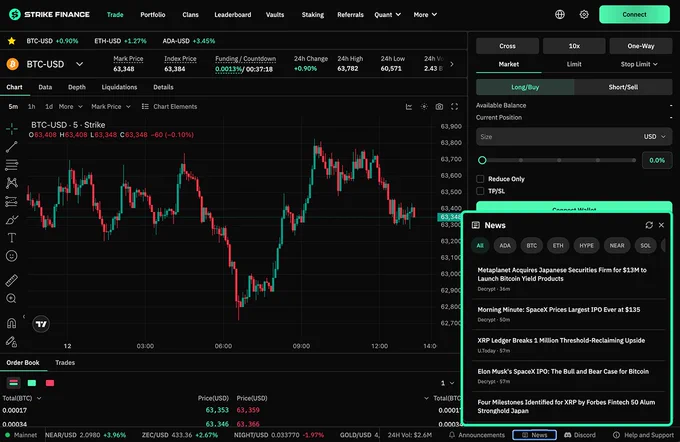
Task: Filter news by ADA chip
Action: 505,246
